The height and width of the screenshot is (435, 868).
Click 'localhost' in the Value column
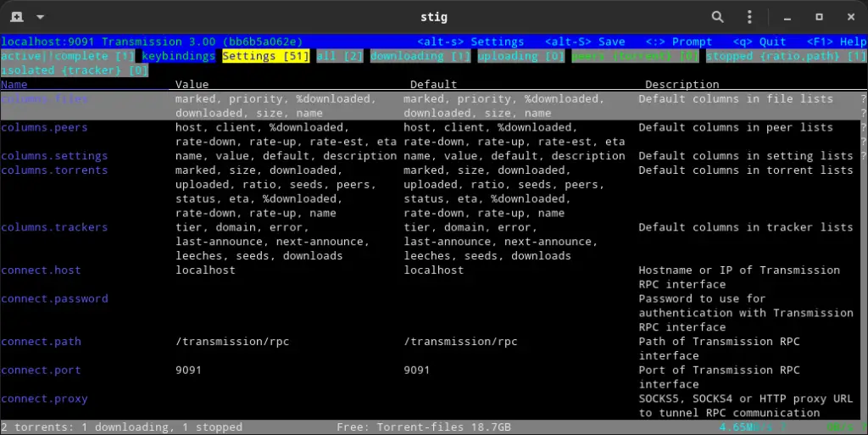[x=205, y=270]
